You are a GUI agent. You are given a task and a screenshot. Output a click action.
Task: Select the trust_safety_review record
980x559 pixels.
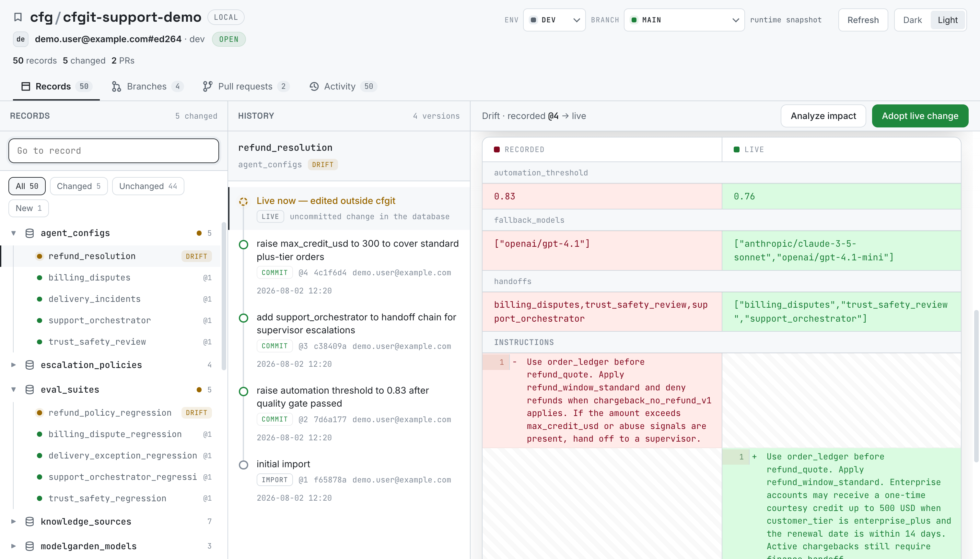point(111,342)
